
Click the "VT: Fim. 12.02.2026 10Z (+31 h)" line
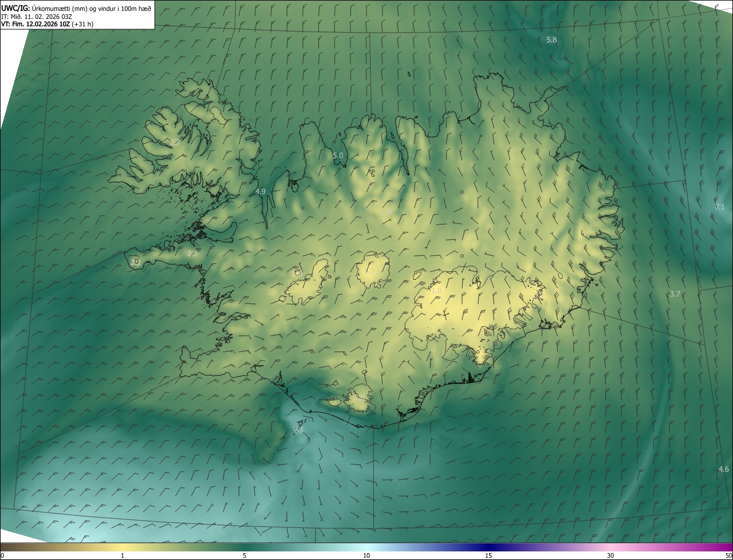click(x=48, y=24)
